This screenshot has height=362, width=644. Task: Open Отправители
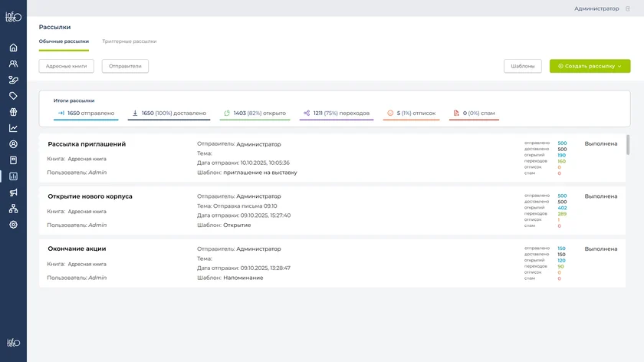pos(125,66)
